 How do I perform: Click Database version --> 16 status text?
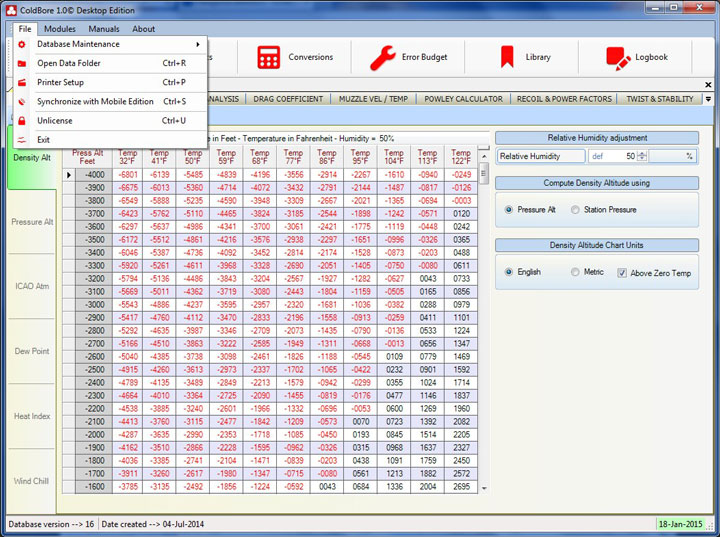point(51,524)
